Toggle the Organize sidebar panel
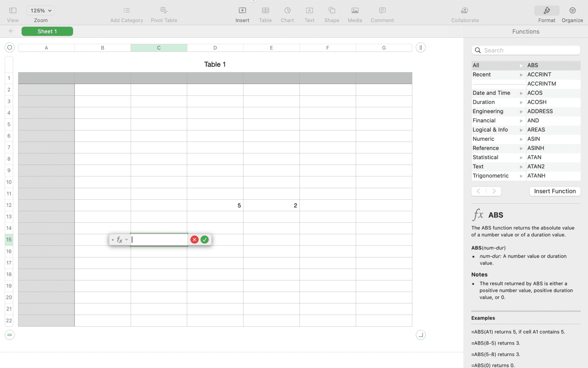The height and width of the screenshot is (368, 588). pos(572,11)
